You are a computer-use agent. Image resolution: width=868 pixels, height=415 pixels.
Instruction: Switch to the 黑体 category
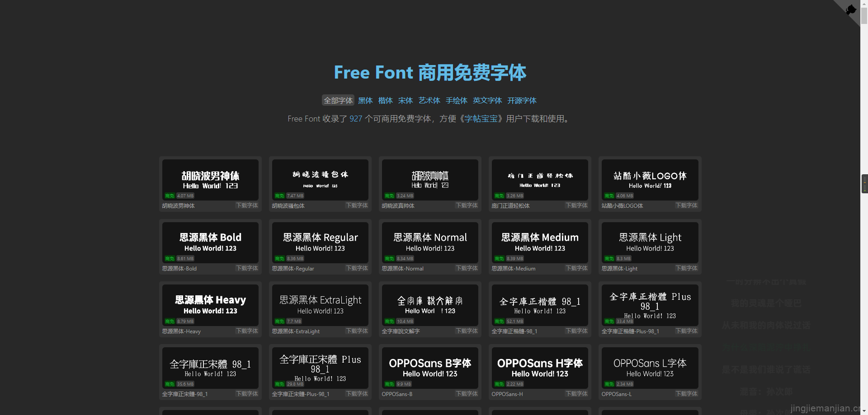(365, 101)
